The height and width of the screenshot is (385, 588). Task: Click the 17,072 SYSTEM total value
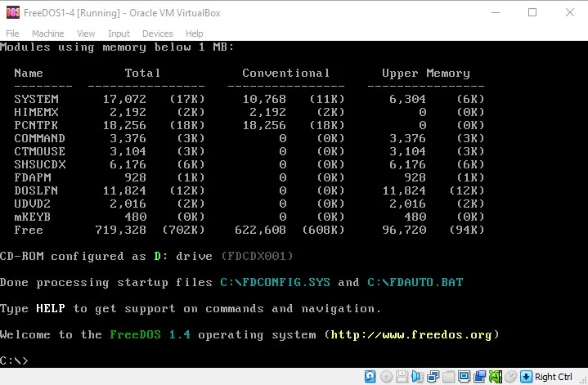(124, 99)
